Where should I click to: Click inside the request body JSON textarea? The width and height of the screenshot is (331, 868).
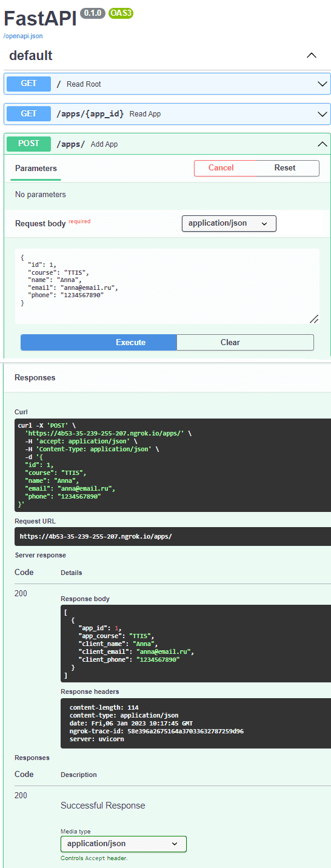pos(167,286)
